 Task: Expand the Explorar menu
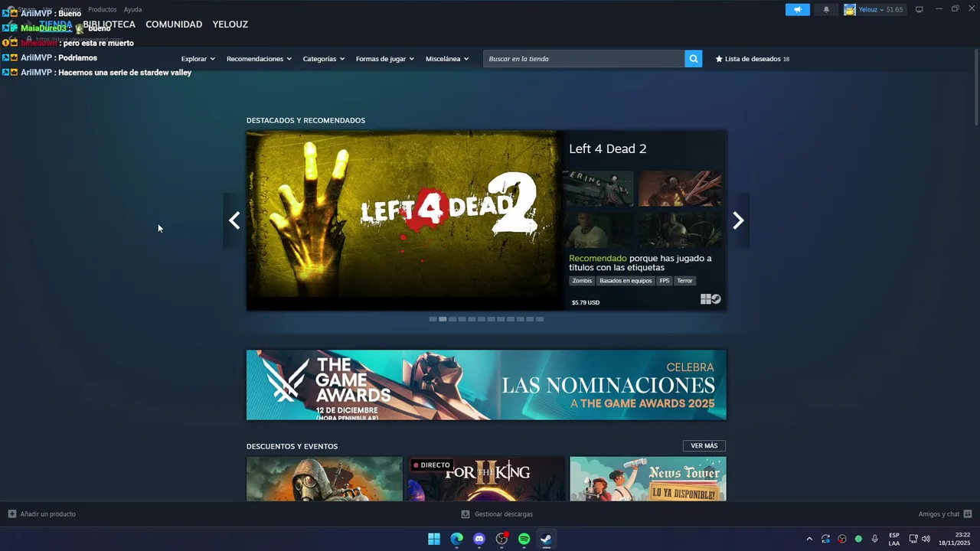[198, 59]
